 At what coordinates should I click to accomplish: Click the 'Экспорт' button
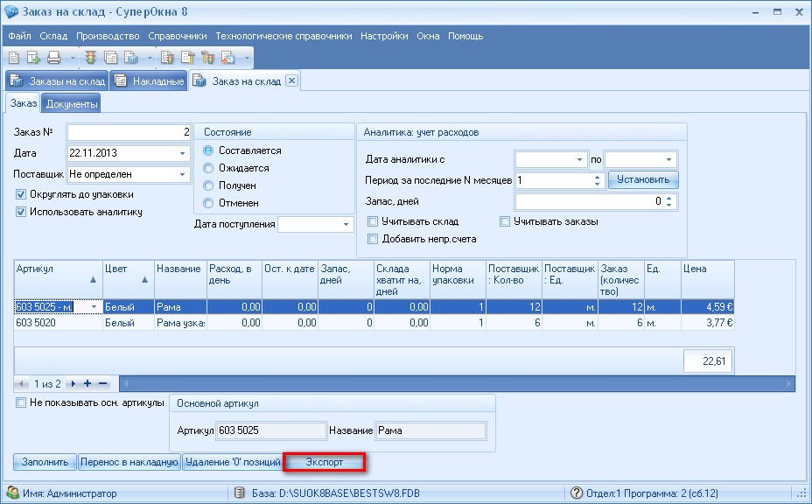(325, 462)
